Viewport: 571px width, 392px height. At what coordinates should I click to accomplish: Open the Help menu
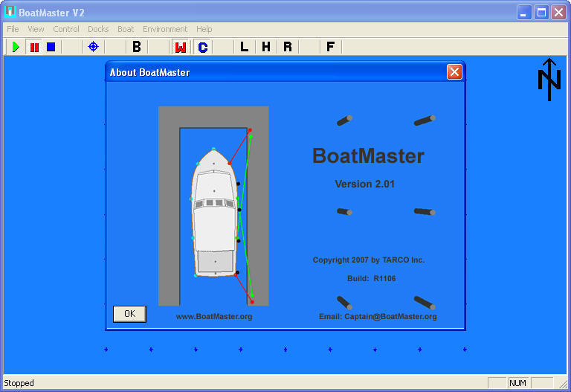204,29
